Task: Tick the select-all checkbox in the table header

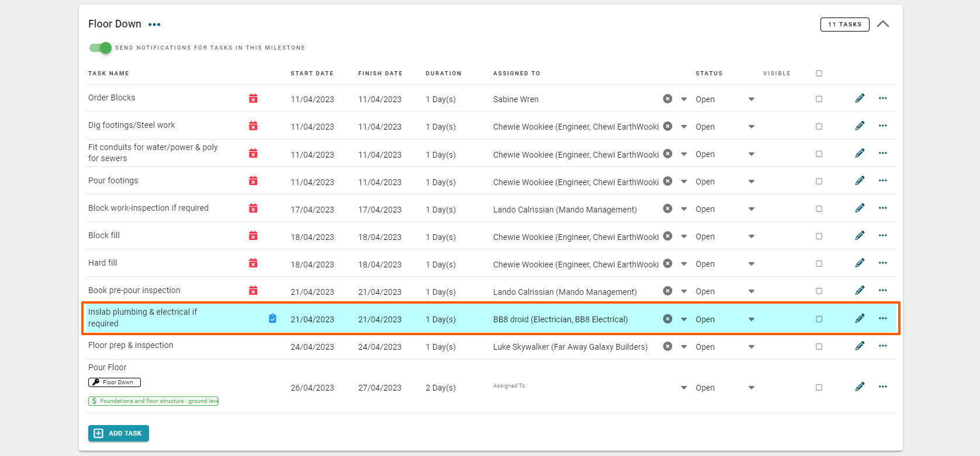Action: [x=819, y=74]
